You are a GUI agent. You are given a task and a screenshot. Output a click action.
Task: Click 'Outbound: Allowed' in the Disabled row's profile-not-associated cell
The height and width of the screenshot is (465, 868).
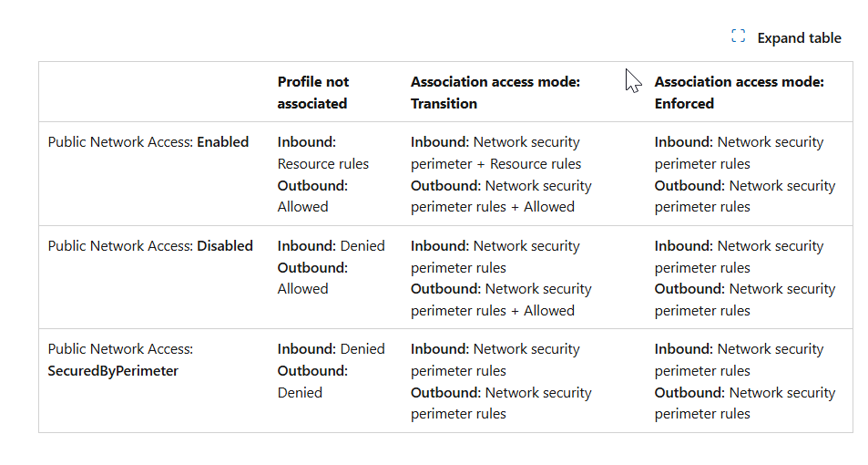312,278
